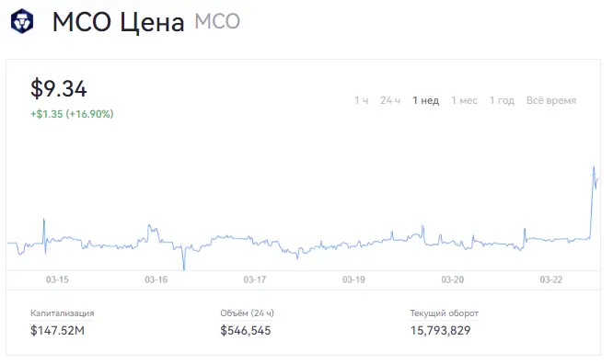
Task: Click the $9.34 current price
Action: [59, 88]
